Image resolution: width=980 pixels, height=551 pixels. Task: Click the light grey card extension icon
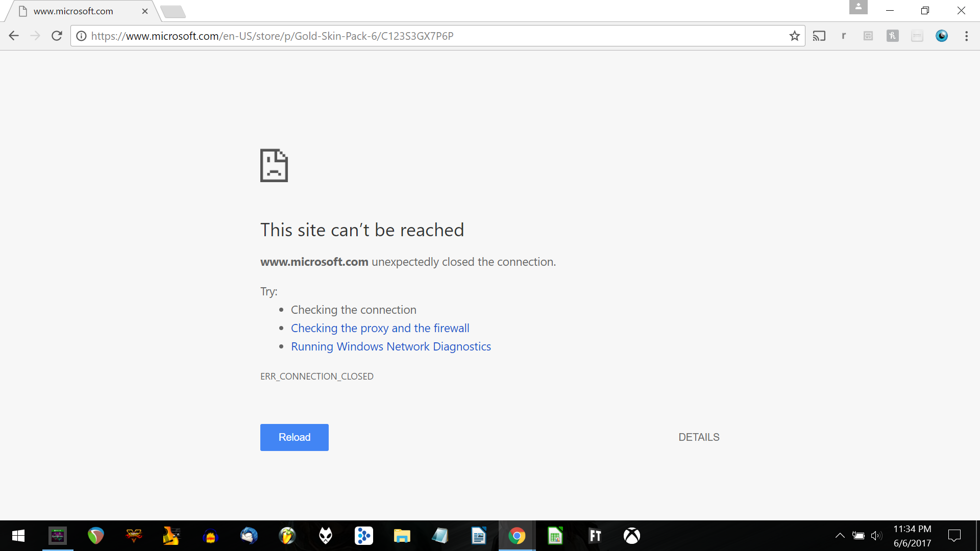pyautogui.click(x=917, y=36)
